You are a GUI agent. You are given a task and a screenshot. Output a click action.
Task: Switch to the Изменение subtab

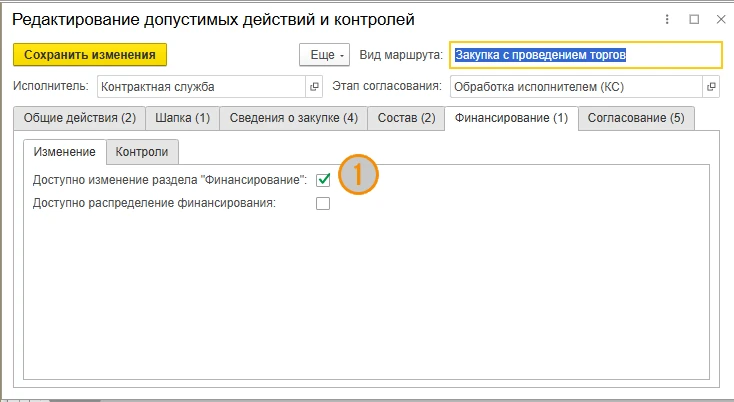[65, 152]
